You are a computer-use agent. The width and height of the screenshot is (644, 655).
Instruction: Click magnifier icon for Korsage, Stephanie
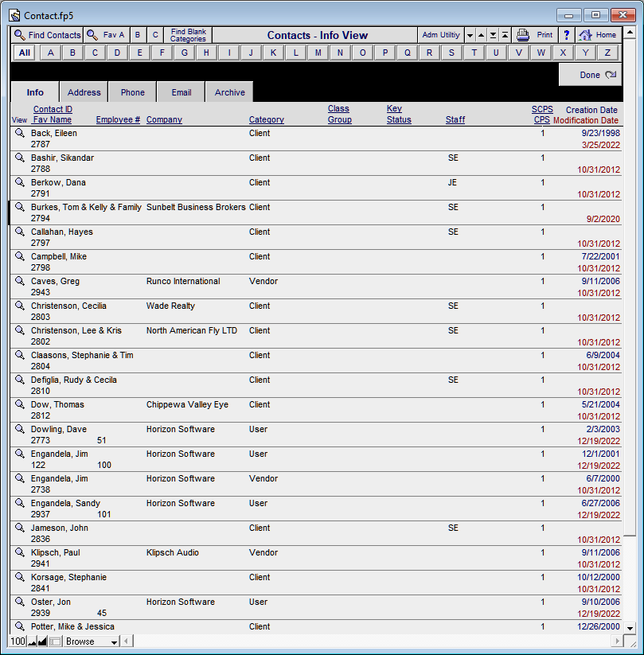[20, 577]
